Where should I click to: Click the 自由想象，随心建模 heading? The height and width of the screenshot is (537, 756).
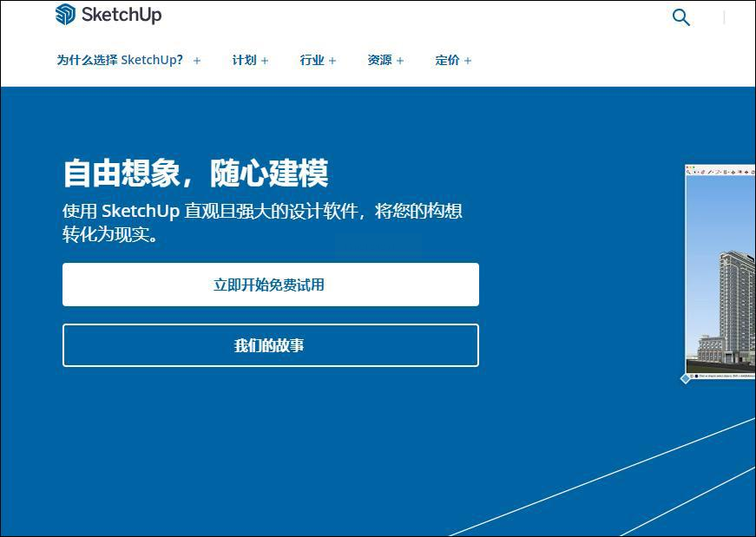tap(196, 173)
